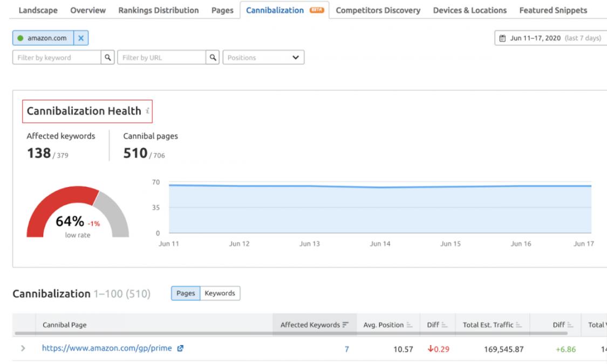Click the 10.57 average position value
Image resolution: width=607 pixels, height=364 pixels.
[x=403, y=349]
